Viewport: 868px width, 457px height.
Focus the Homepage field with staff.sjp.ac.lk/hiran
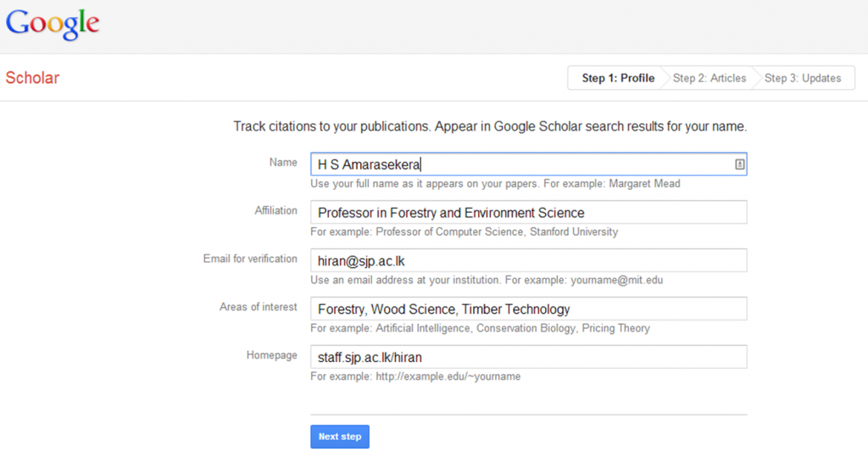pos(527,357)
